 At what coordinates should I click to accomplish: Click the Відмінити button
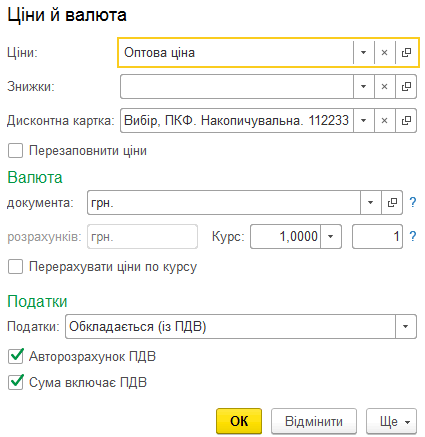click(314, 421)
